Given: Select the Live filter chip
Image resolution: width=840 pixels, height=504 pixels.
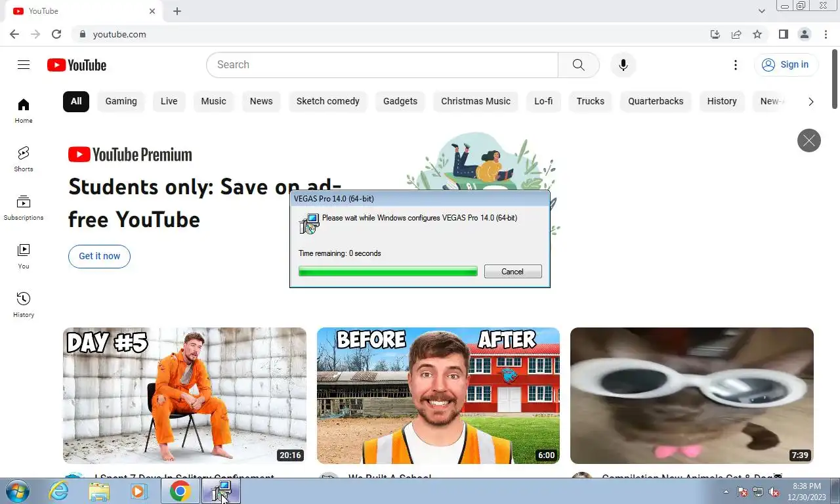Looking at the screenshot, I should point(169,101).
